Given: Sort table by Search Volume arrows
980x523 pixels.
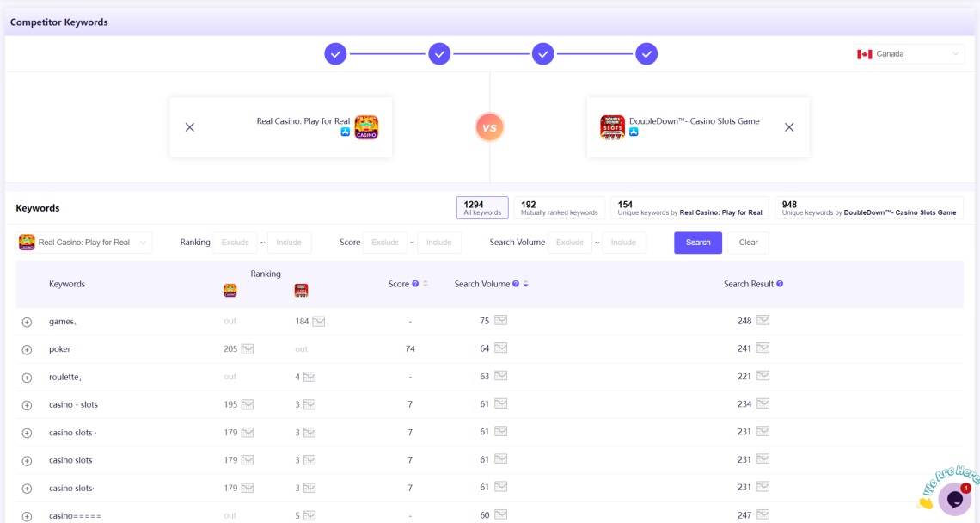Looking at the screenshot, I should click(x=525, y=284).
